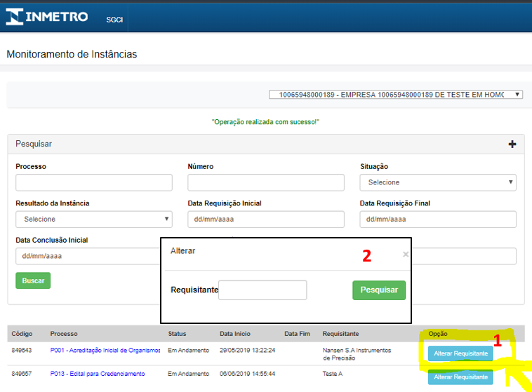Open P001 - Acreditação Inicial process link
This screenshot has height=392, width=532.
(x=105, y=350)
